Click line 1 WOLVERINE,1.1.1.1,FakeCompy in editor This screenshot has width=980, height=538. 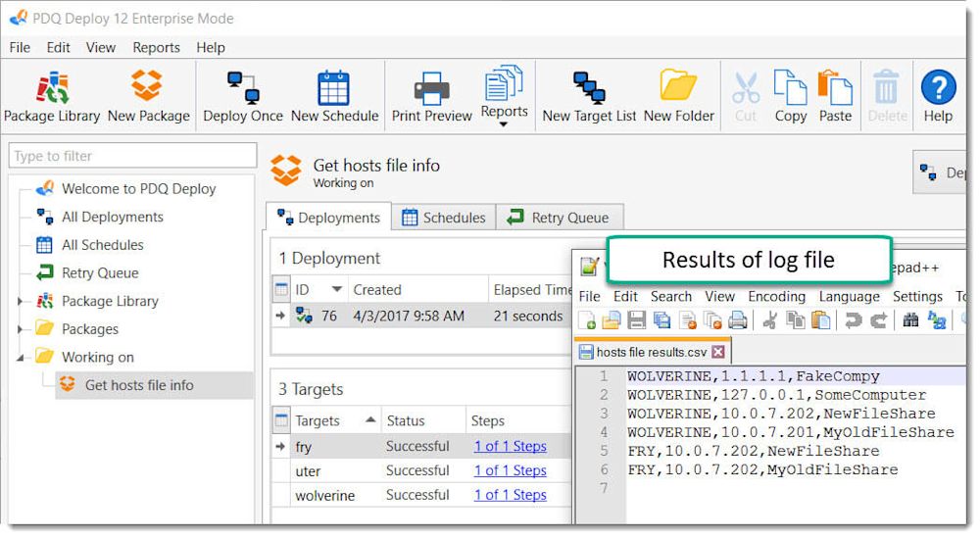(753, 376)
